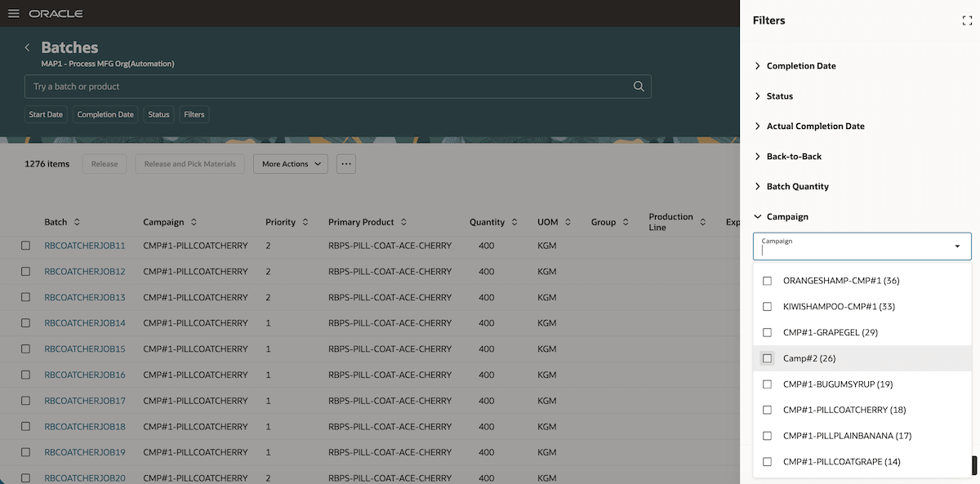
Task: Sort by the Priority column
Action: (x=305, y=222)
